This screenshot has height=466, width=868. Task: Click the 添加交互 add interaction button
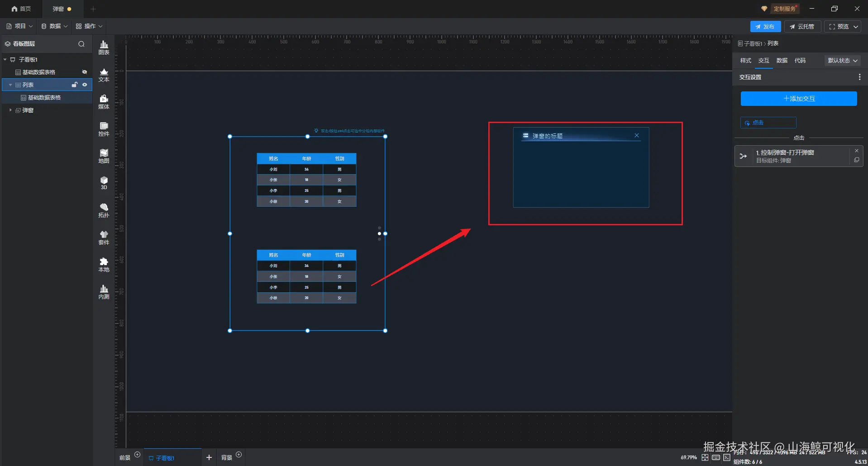pos(799,99)
